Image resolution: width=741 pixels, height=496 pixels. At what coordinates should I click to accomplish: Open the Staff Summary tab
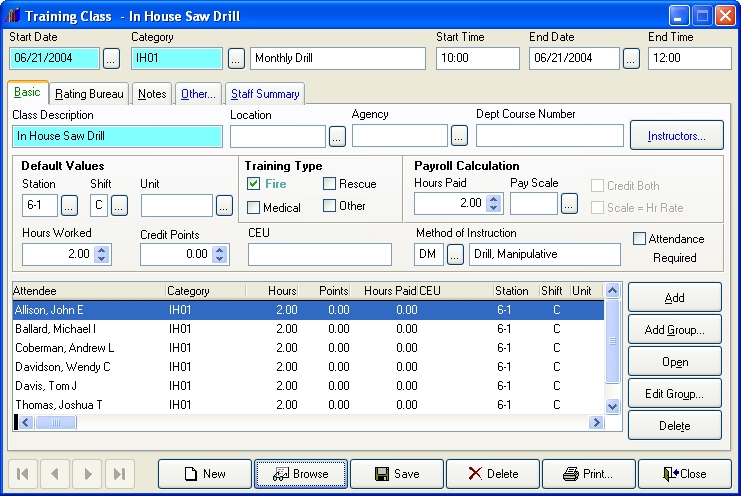265,94
